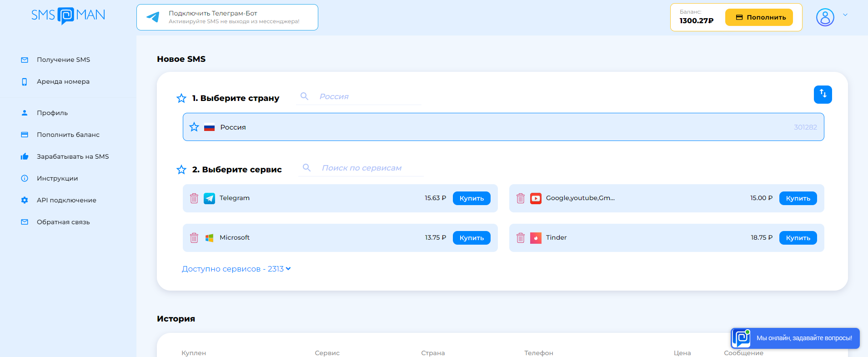
Task: Click the envelope icon beside Получение SMS
Action: 25,60
